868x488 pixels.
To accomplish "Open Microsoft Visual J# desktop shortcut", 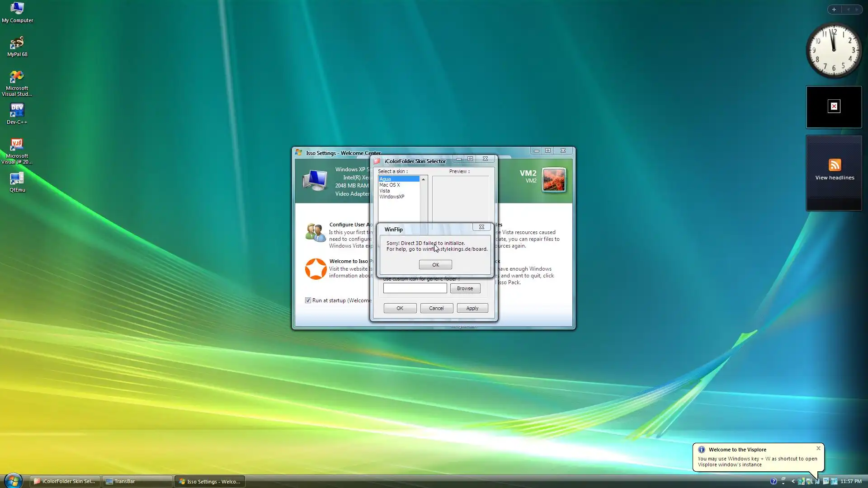I will click(17, 145).
